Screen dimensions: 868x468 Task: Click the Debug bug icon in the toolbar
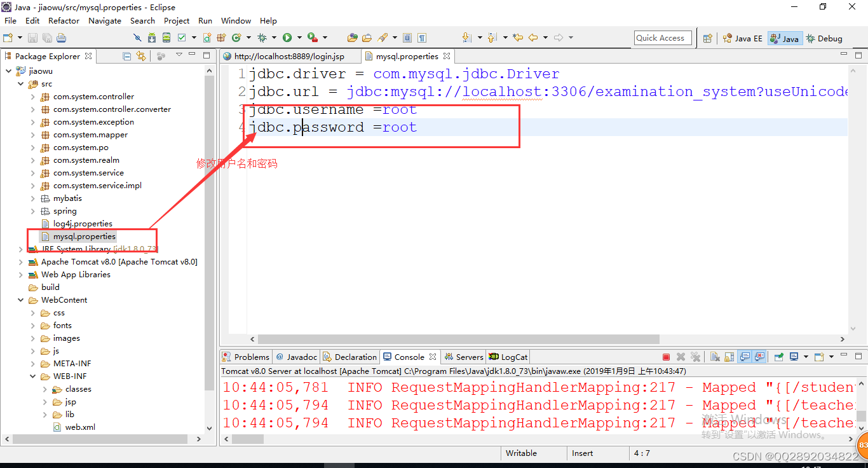(x=262, y=38)
